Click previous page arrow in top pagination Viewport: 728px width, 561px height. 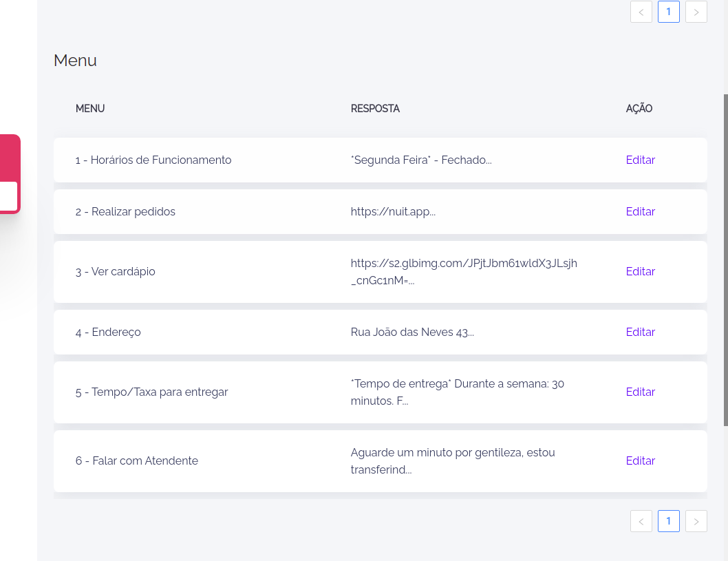pos(641,12)
